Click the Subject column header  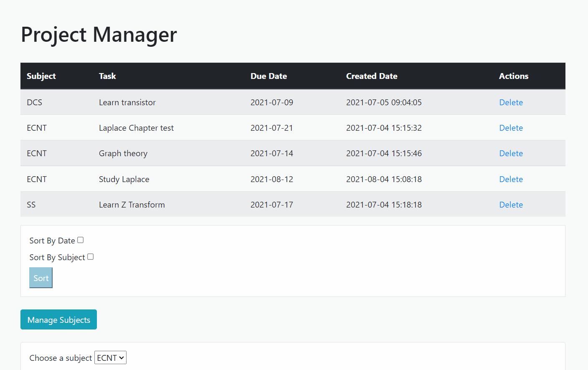point(41,76)
